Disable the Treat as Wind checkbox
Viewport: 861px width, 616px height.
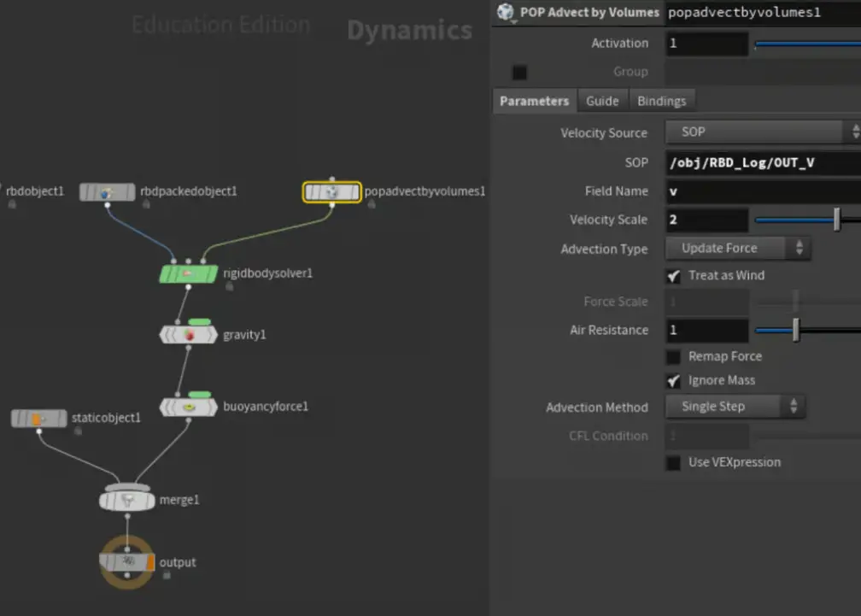pos(674,276)
